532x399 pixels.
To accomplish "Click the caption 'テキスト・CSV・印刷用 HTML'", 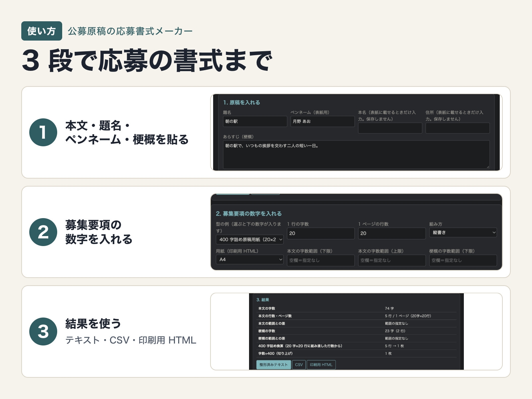I will (x=131, y=340).
